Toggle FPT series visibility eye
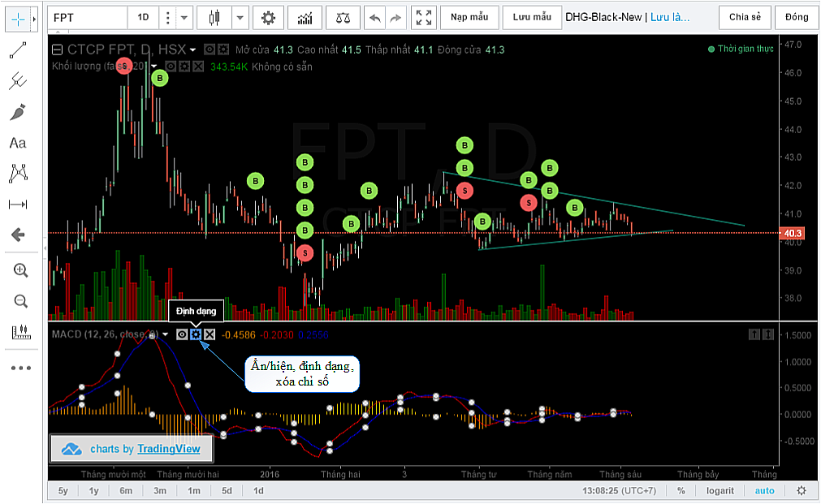Viewport: 821px width, 504px height. click(x=210, y=50)
